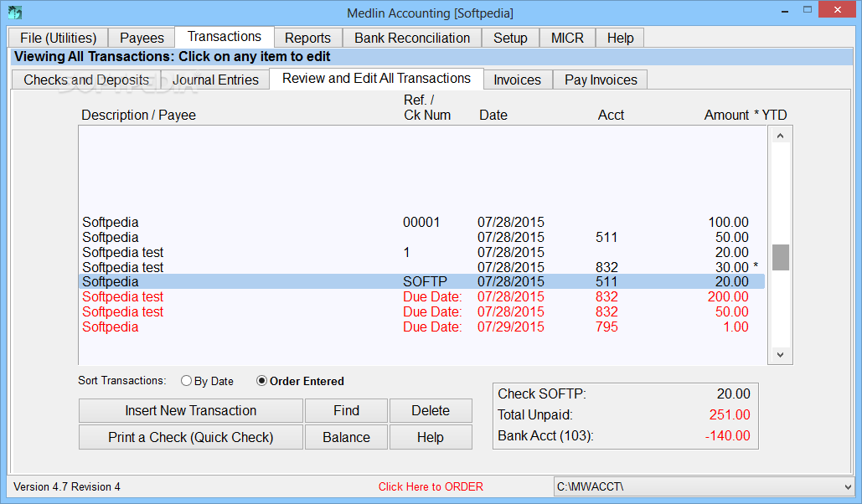
Task: Select the Softpedia test row with Ck Num 1
Action: (x=421, y=252)
